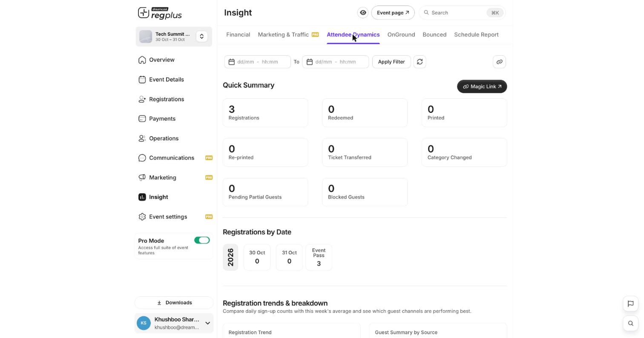
Task: Click the Blocked Guests summary card
Action: pyautogui.click(x=365, y=192)
